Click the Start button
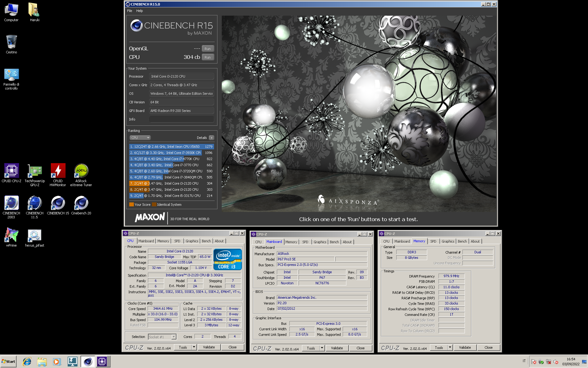Screen dimensions: 588x368 (9, 362)
